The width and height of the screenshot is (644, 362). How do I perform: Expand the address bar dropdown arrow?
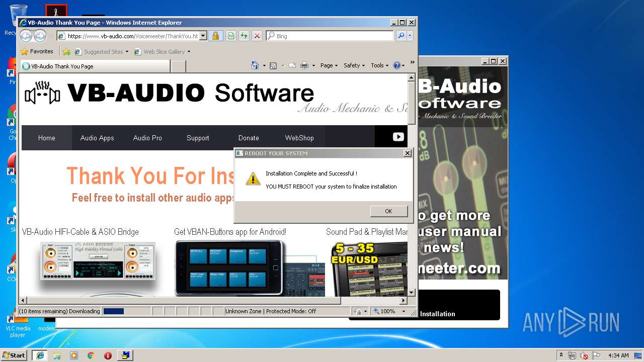point(203,36)
